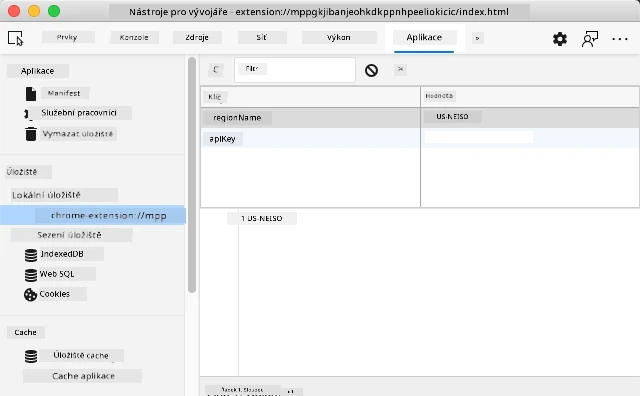Refresh the storage table
The height and width of the screenshot is (396, 640).
(216, 69)
